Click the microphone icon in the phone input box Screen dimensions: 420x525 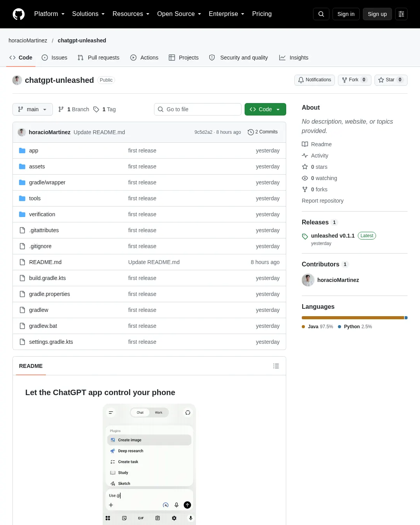pyautogui.click(x=177, y=505)
